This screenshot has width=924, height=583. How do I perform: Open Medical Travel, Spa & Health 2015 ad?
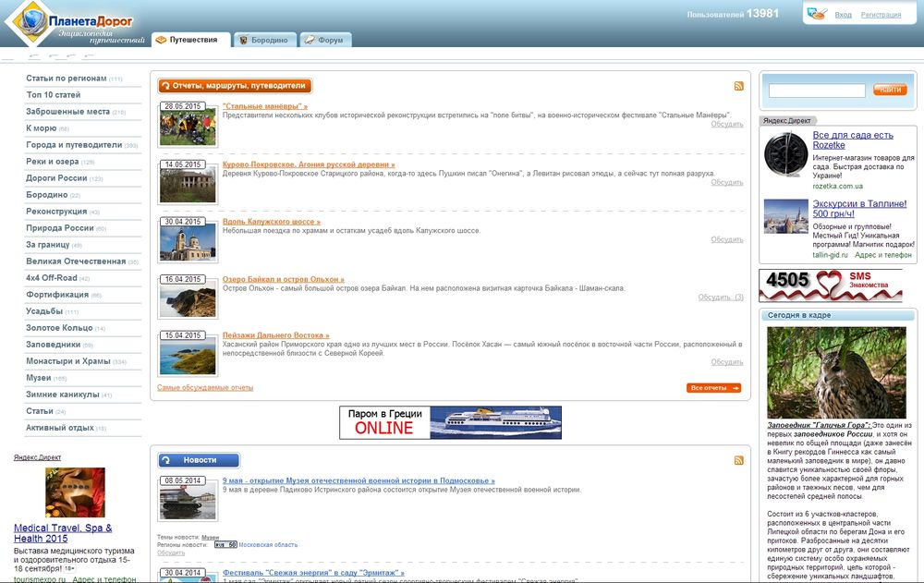click(63, 533)
